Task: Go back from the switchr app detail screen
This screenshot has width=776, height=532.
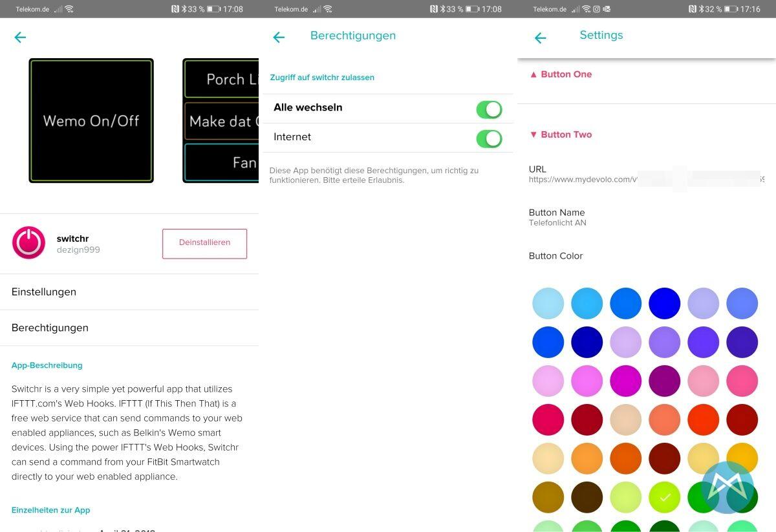Action: (20, 37)
